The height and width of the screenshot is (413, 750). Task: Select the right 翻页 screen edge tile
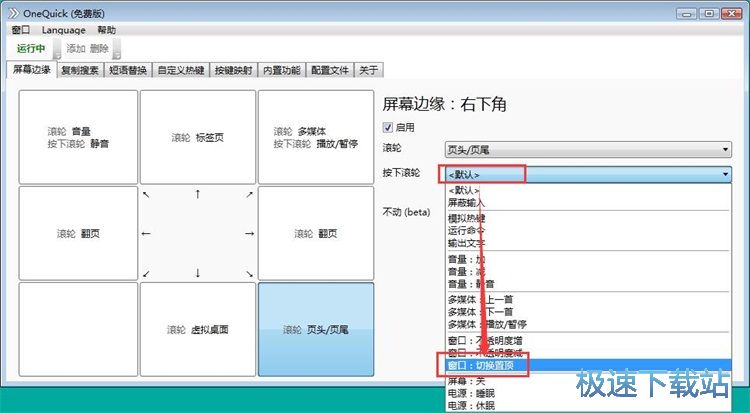316,234
